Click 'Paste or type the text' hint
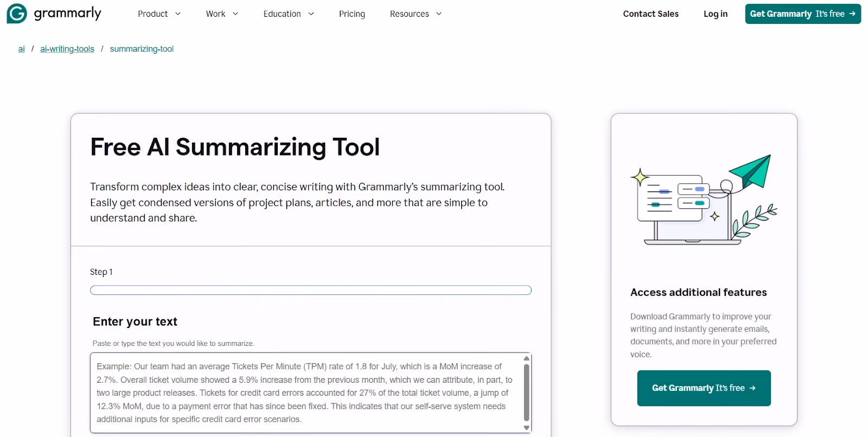868x437 pixels. [174, 343]
